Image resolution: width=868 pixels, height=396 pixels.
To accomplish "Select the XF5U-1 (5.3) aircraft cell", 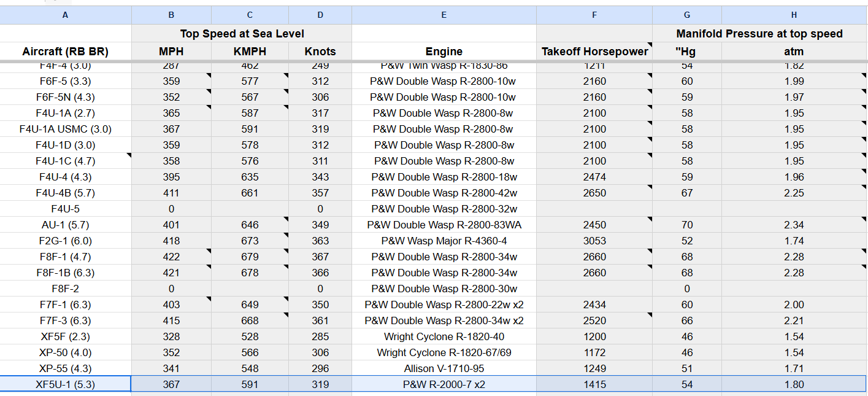I will point(66,384).
